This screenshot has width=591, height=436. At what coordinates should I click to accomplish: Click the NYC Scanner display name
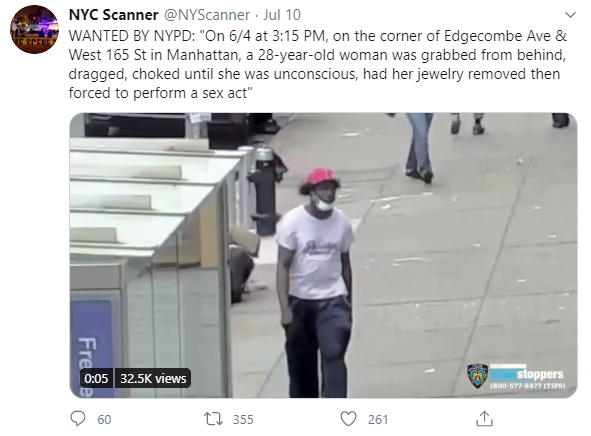[x=113, y=15]
